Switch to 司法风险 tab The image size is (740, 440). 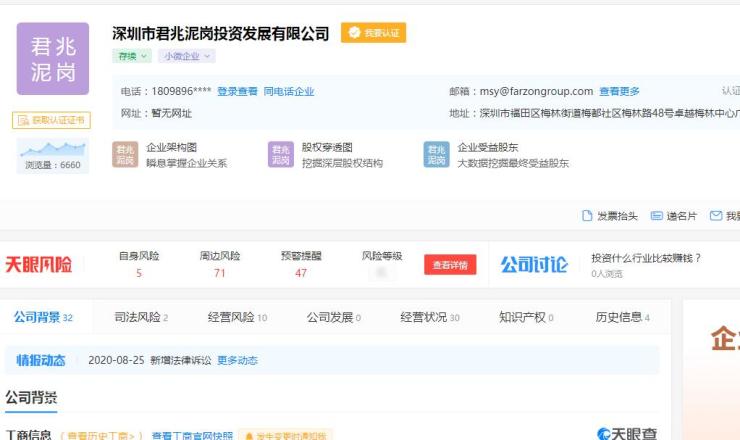pos(141,317)
